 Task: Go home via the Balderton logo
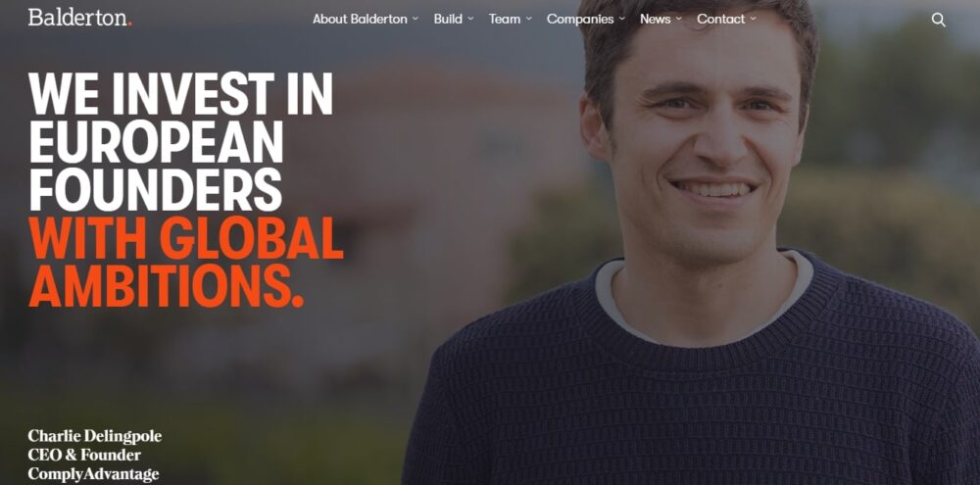[79, 17]
